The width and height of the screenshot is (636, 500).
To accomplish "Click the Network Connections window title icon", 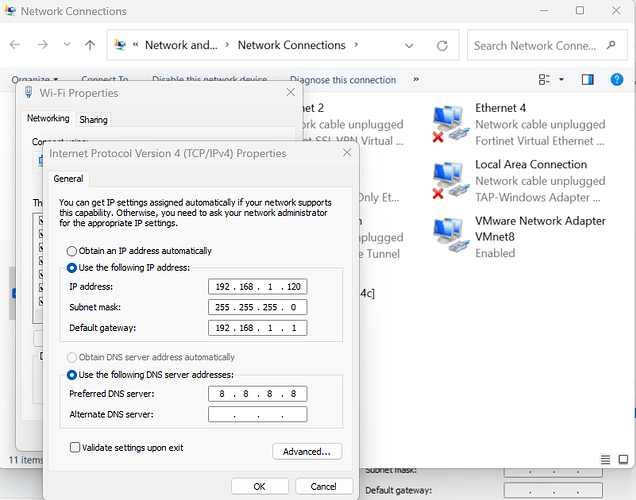I will (x=10, y=11).
